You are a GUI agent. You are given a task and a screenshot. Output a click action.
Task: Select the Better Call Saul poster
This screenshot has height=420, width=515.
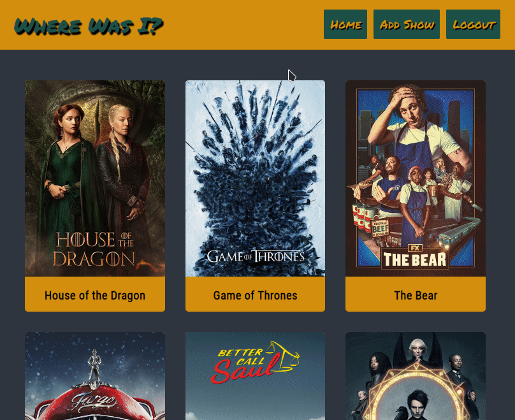coord(255,376)
